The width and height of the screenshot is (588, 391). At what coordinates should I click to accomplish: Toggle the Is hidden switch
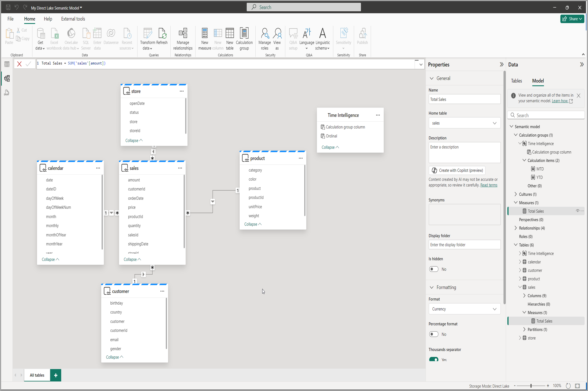click(x=434, y=269)
